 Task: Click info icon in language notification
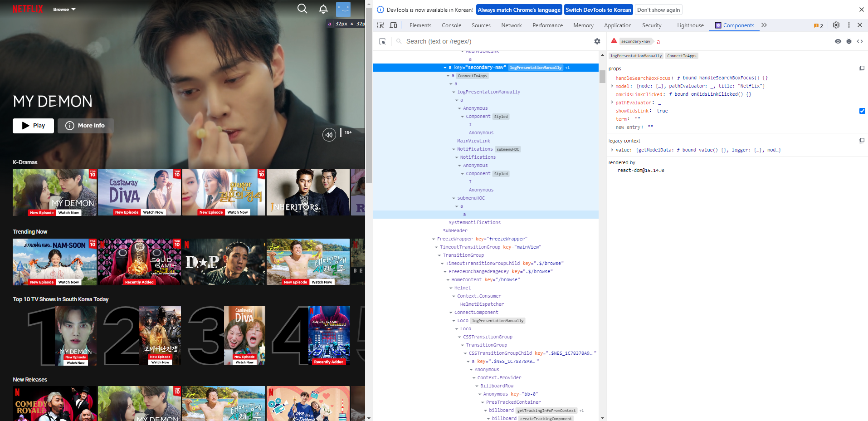[380, 10]
